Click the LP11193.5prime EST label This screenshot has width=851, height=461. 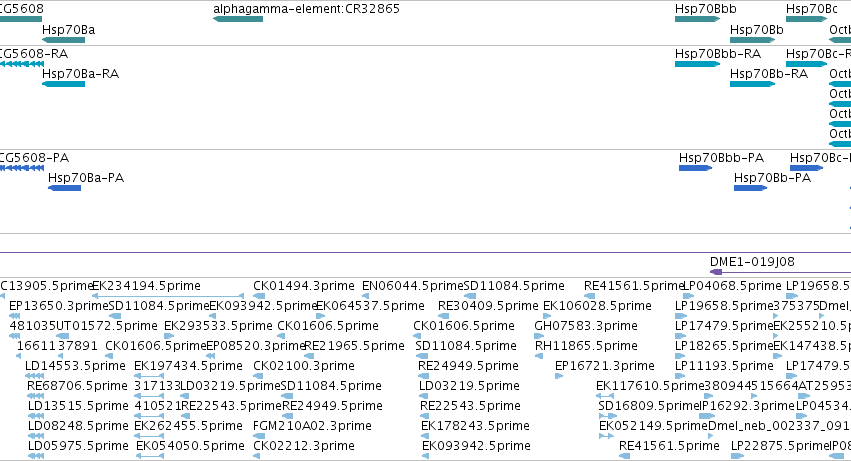tap(724, 366)
